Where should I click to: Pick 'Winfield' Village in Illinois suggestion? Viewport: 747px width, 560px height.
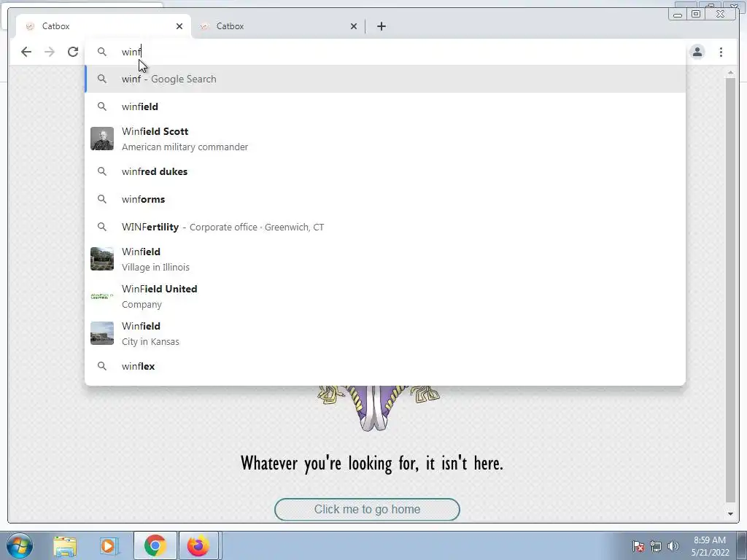(x=385, y=259)
